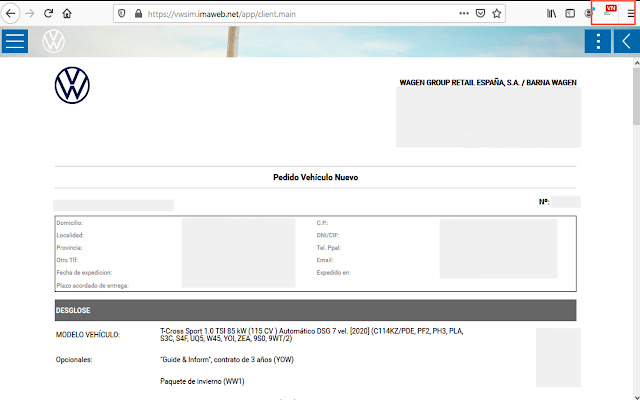
Task: Click the 'Localidad:' label
Action: (70, 235)
